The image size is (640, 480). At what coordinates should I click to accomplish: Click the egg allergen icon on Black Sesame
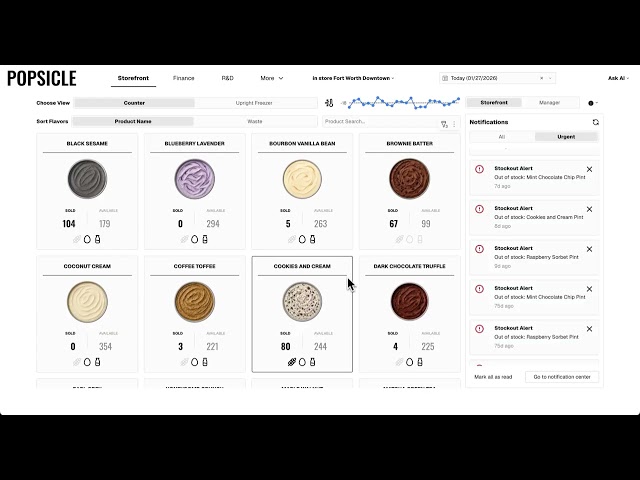(x=87, y=240)
